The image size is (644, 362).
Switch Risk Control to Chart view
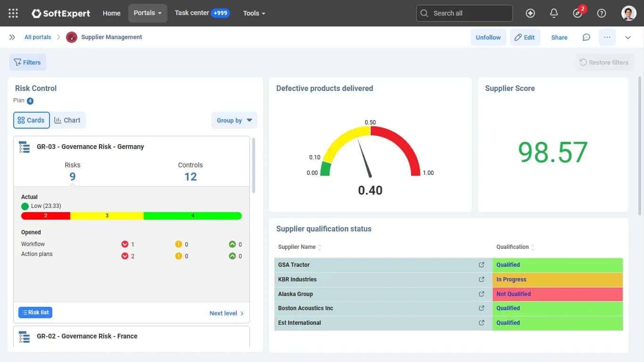[67, 120]
